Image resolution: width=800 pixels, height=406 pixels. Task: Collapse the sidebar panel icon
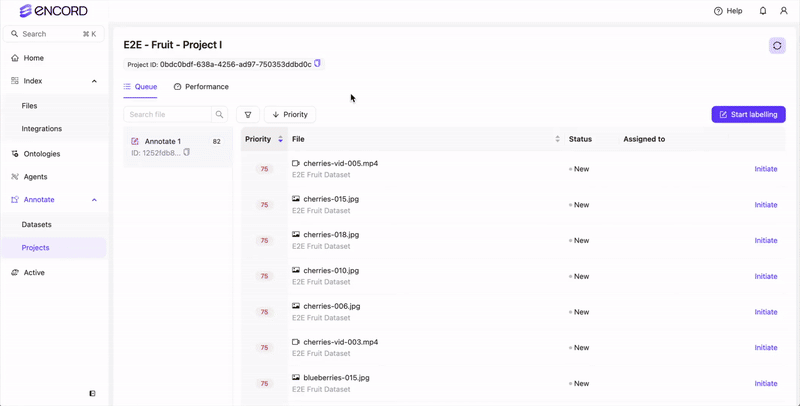pos(92,393)
